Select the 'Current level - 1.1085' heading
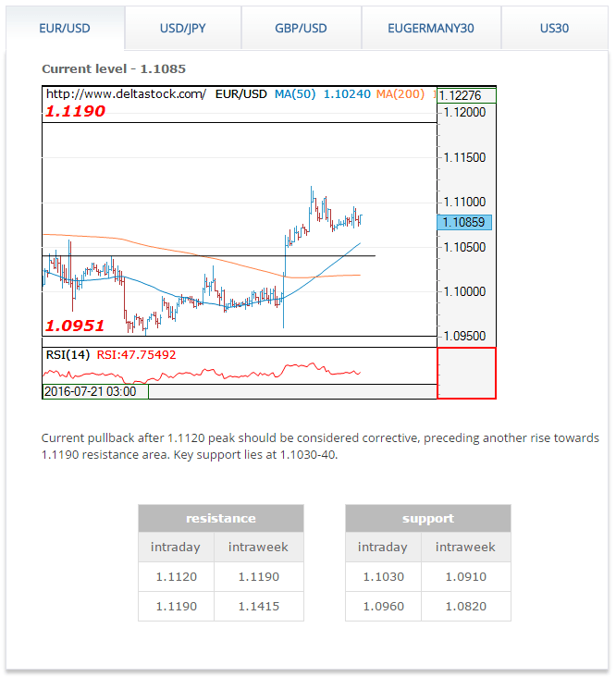This screenshot has height=677, width=616. click(x=114, y=69)
